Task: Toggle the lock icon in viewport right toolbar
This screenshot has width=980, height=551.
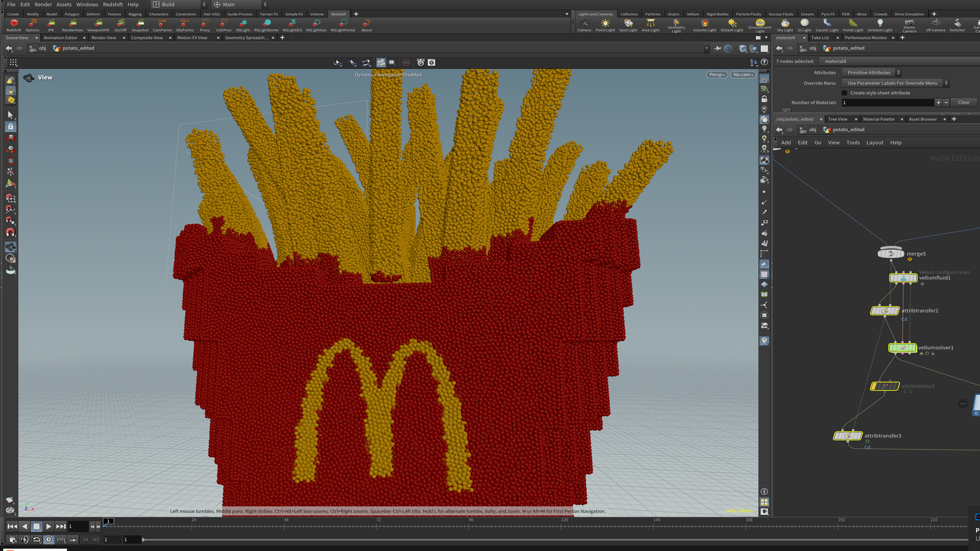Action: tap(764, 99)
